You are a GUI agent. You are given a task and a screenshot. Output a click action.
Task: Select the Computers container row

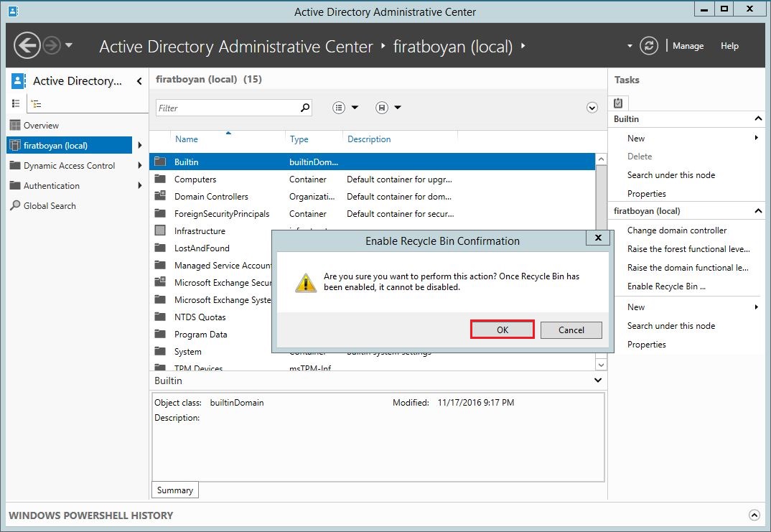coord(373,179)
